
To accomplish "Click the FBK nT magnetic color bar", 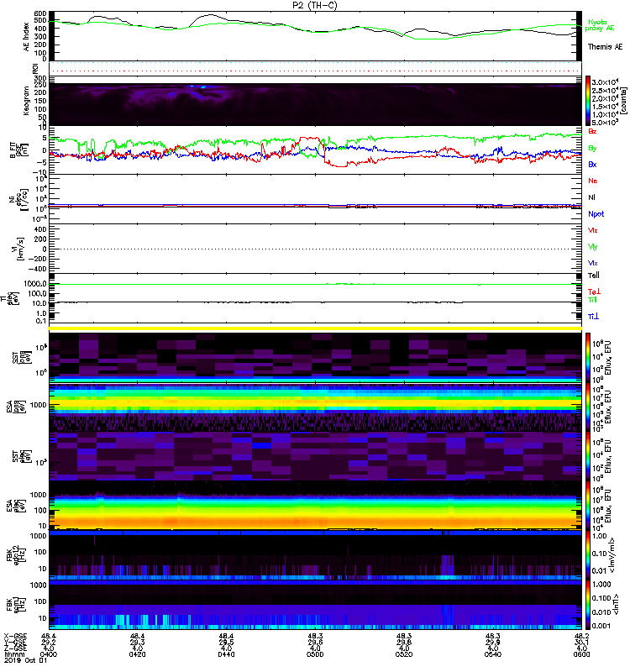I will coord(588,605).
